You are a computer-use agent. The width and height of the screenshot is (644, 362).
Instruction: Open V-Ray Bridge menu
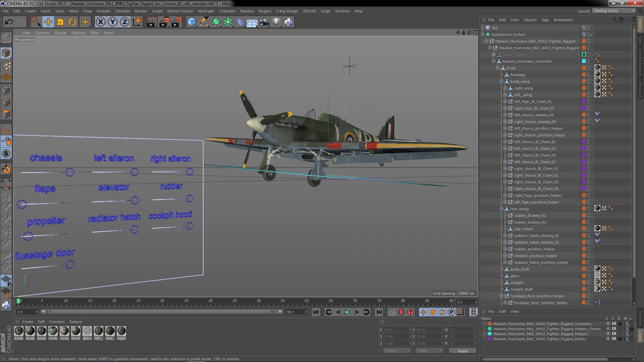point(287,11)
